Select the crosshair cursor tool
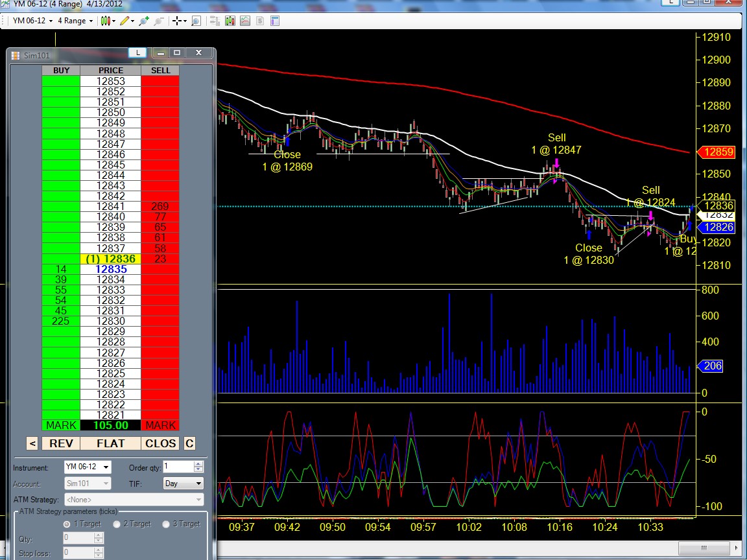Screen dimensions: 747x560 point(177,21)
